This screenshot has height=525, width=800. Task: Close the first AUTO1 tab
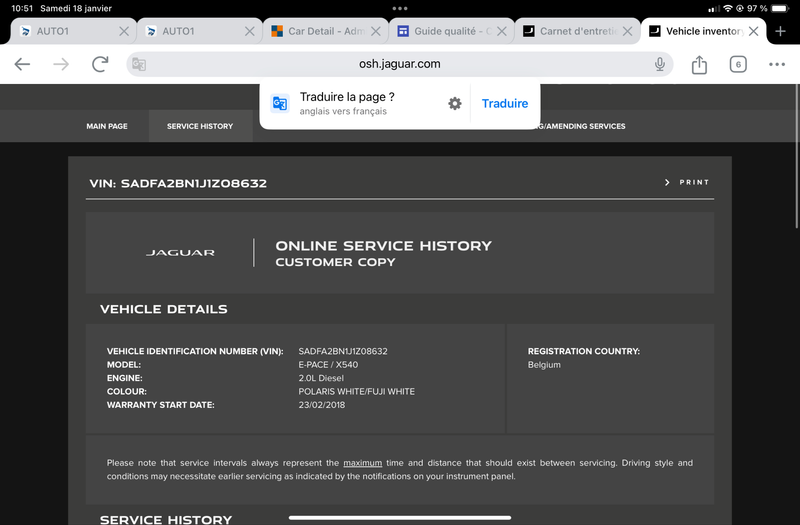124,31
